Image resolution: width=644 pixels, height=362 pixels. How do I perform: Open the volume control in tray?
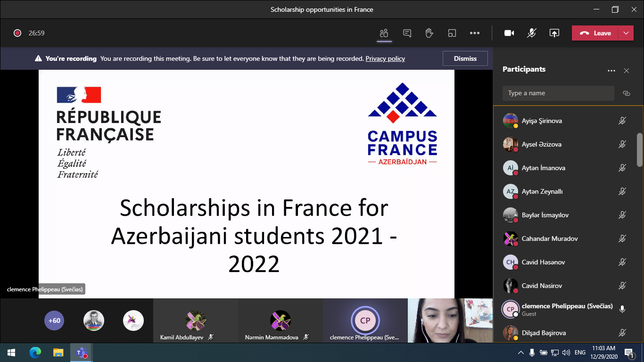[x=566, y=353]
